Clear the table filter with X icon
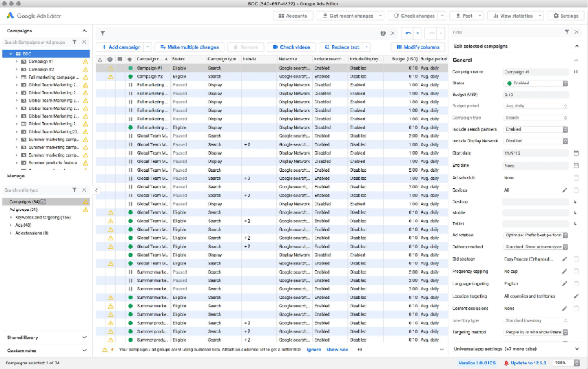588x369 pixels. [392, 33]
